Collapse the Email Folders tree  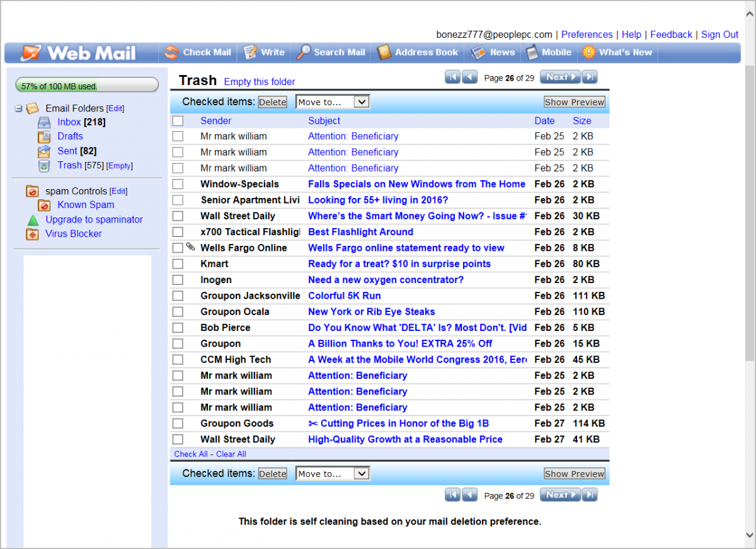coord(18,108)
